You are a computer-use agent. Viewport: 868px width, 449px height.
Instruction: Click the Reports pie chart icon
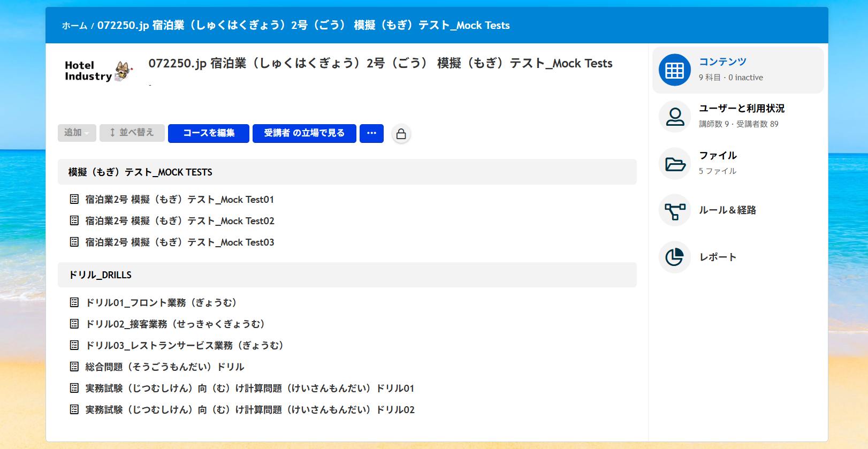pos(674,257)
